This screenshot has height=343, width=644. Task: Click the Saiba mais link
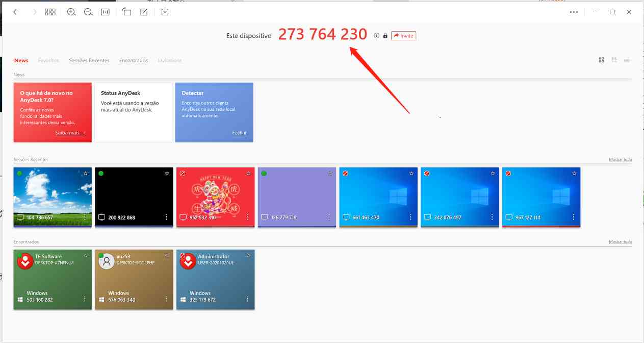point(70,133)
